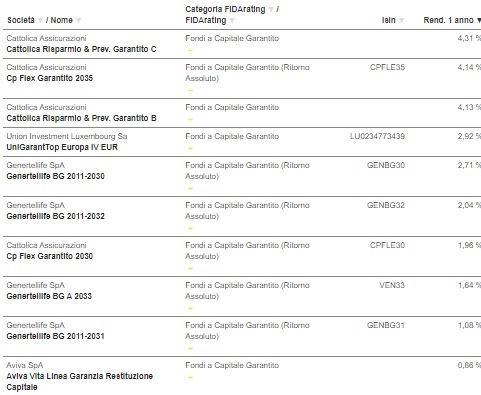Click Rend. 1 anno column header
This screenshot has width=481, height=395.
click(x=448, y=20)
